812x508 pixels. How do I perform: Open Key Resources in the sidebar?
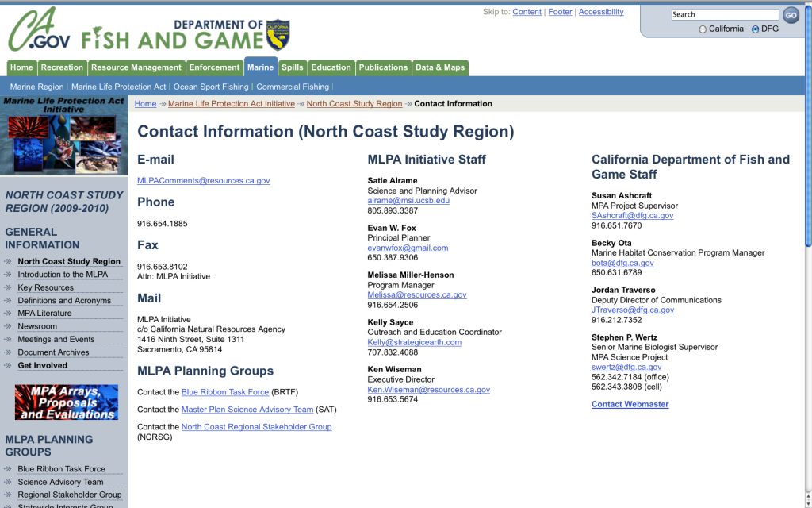[x=46, y=287]
